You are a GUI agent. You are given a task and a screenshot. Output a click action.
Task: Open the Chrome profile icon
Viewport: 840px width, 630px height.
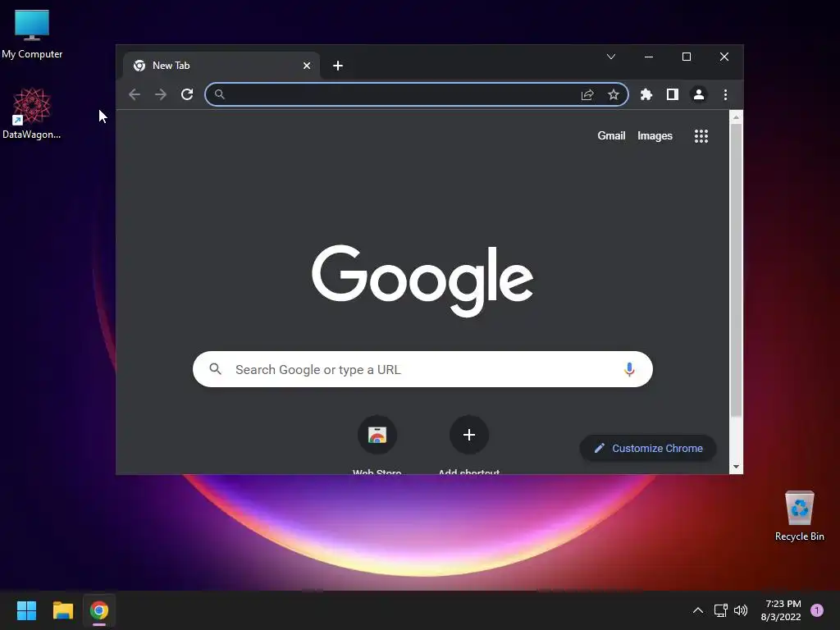[699, 95]
